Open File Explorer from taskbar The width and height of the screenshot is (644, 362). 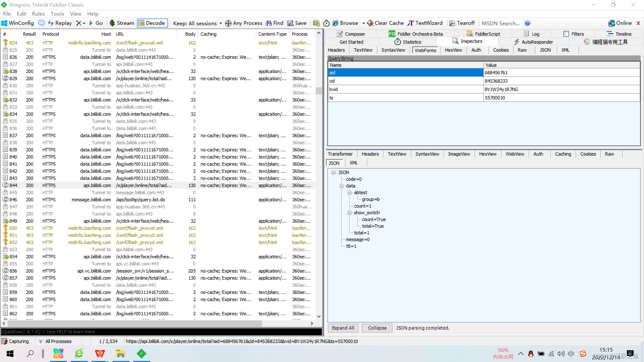coord(120,354)
